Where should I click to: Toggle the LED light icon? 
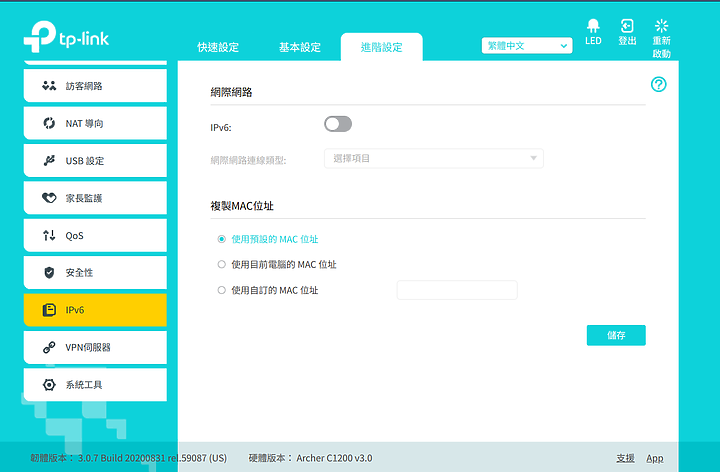[x=593, y=25]
